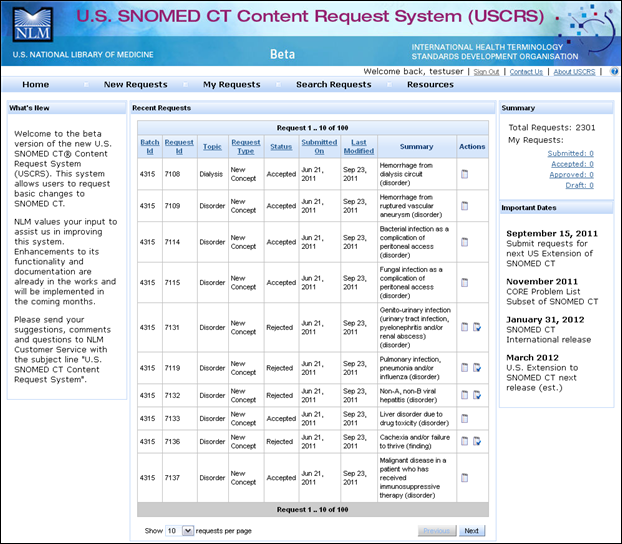Click Rejected status for request 7136

click(x=279, y=441)
